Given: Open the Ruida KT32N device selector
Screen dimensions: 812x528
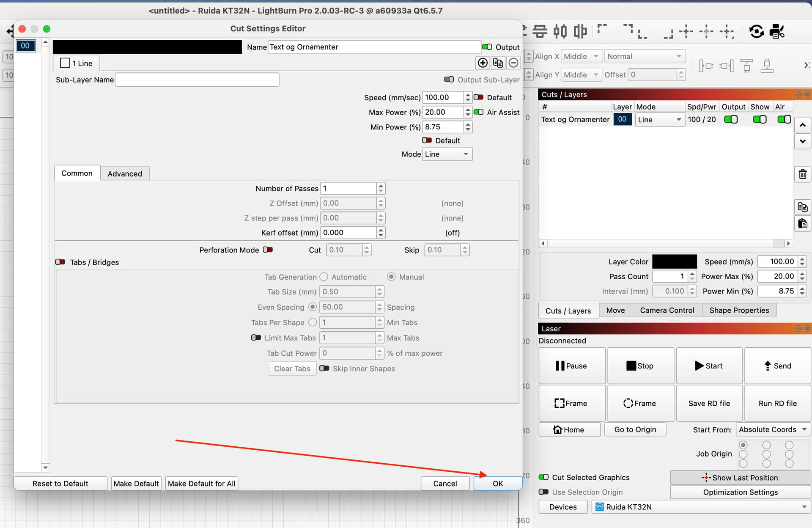Looking at the screenshot, I should click(700, 507).
